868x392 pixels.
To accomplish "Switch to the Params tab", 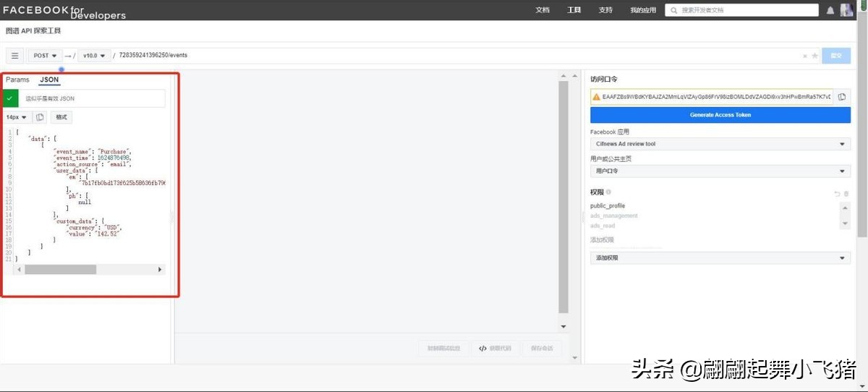I will tap(17, 80).
